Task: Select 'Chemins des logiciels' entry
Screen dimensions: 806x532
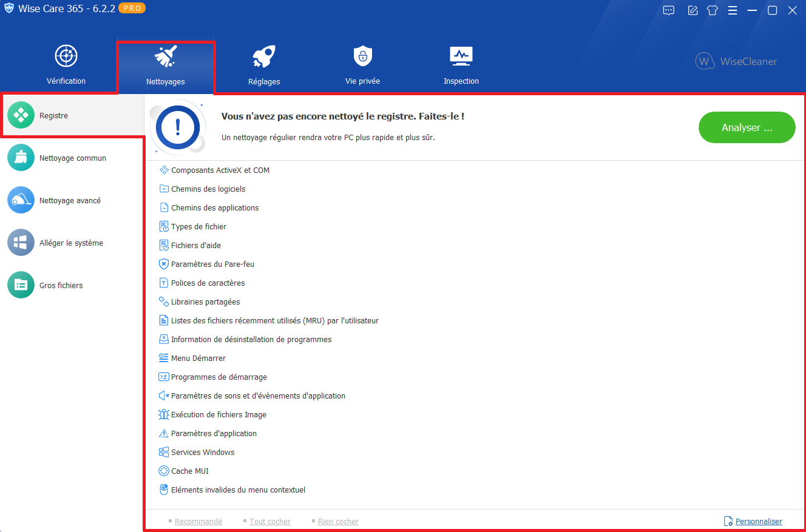Action: click(208, 189)
